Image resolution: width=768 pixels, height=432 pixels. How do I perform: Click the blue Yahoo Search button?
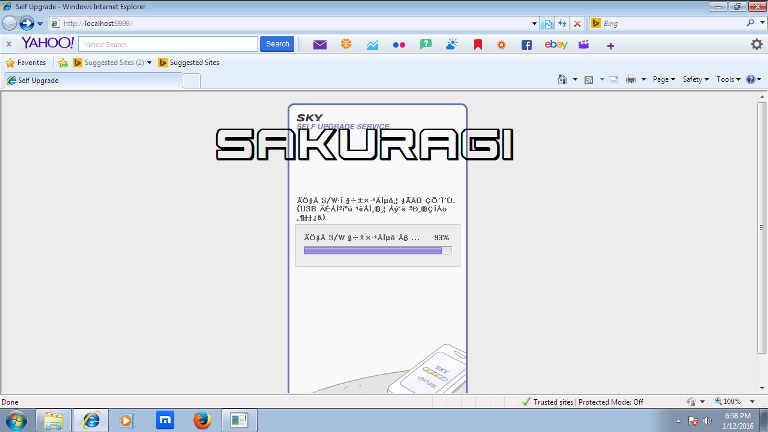[x=277, y=44]
